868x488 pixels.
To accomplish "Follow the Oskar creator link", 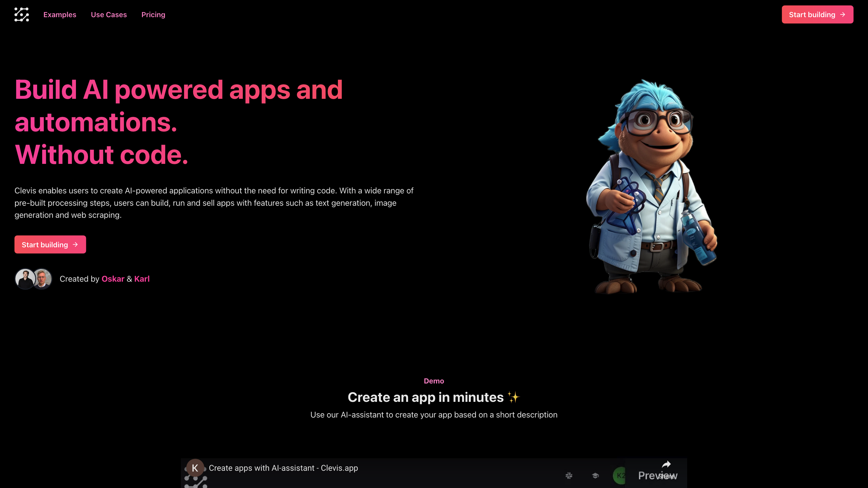I will (112, 279).
